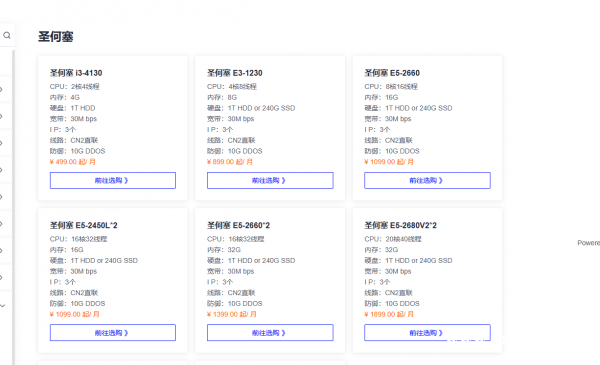
Task: Open purchase page for 圣何塞 i3-4130
Action: 113,180
